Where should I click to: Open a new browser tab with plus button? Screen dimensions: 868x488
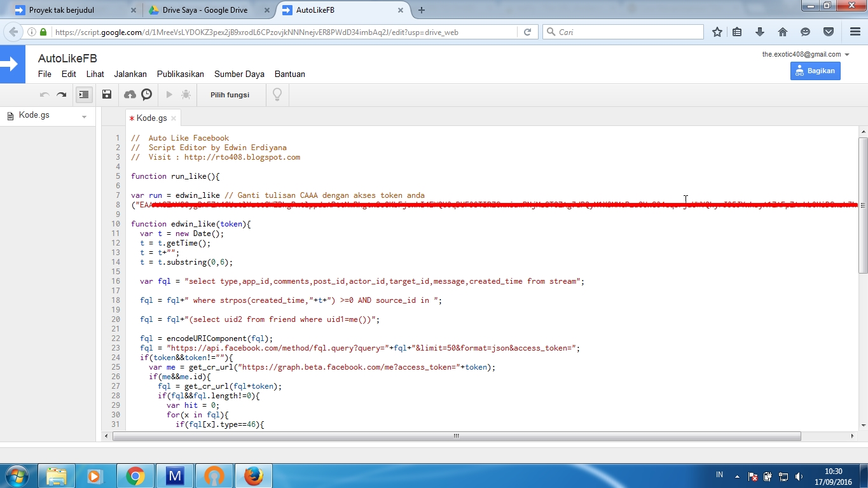click(x=422, y=10)
